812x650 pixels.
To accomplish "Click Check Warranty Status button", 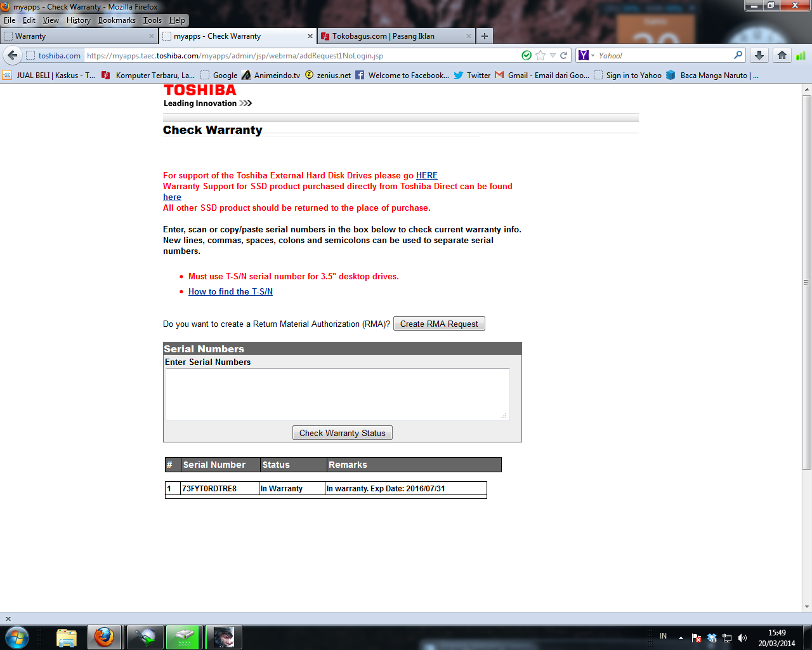I will (x=343, y=433).
